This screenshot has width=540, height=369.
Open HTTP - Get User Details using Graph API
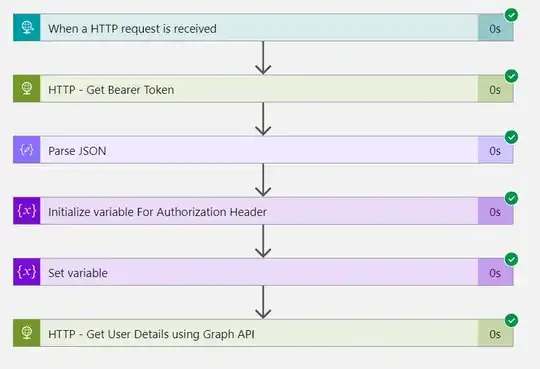pos(263,333)
